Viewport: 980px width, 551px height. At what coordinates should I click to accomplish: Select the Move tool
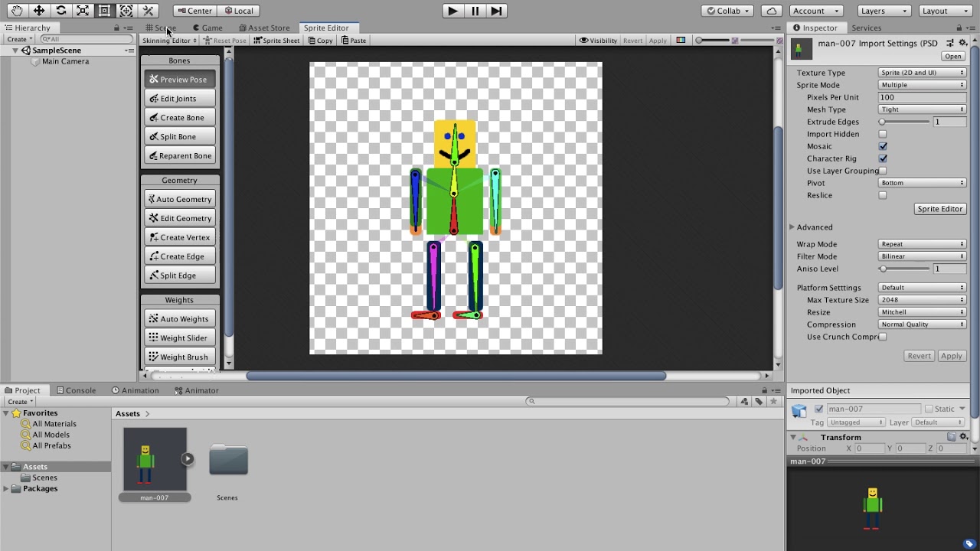38,11
